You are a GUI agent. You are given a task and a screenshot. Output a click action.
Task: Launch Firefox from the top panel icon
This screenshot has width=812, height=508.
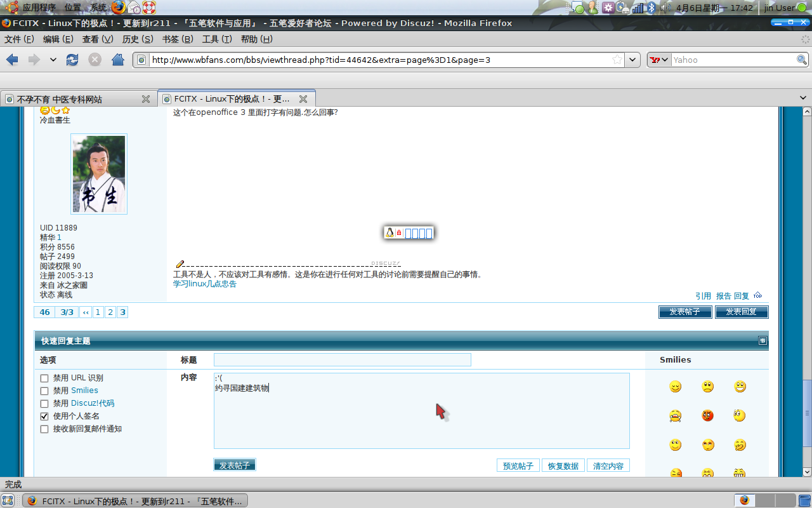coord(119,8)
